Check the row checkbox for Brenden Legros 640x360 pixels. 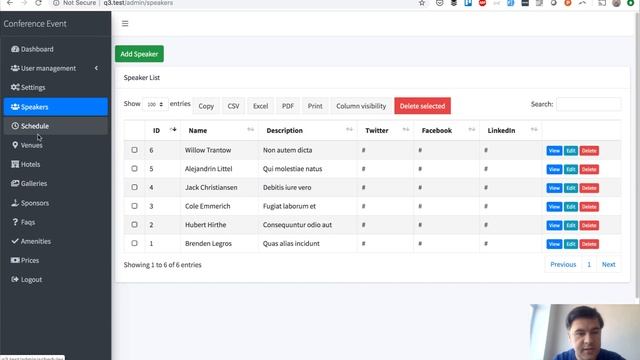[x=134, y=243]
